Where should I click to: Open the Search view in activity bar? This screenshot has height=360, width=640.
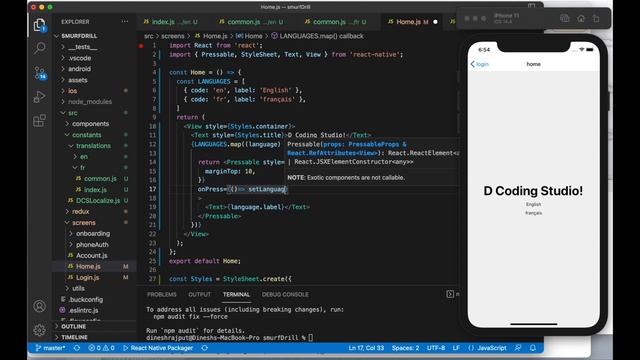coord(40,48)
